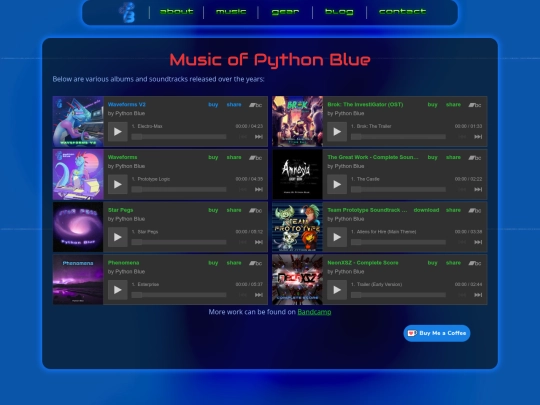Play The Castle from The Great Work
The width and height of the screenshot is (540, 405).
coord(337,184)
